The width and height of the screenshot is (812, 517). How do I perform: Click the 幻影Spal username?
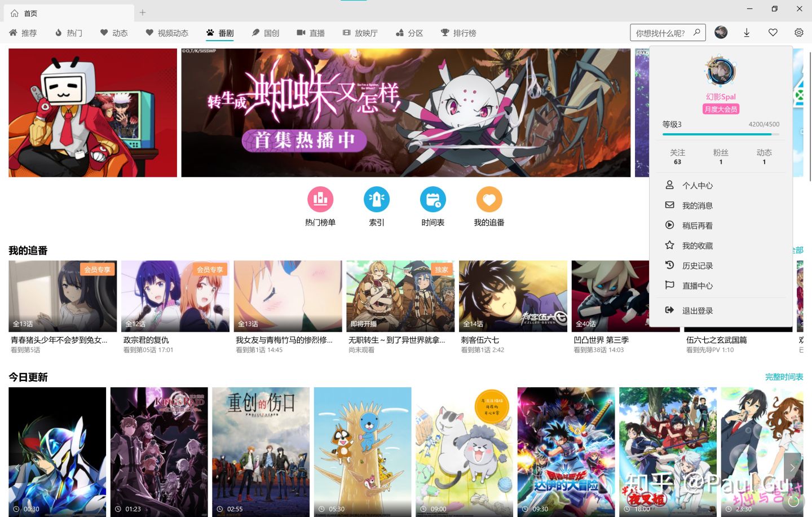721,97
